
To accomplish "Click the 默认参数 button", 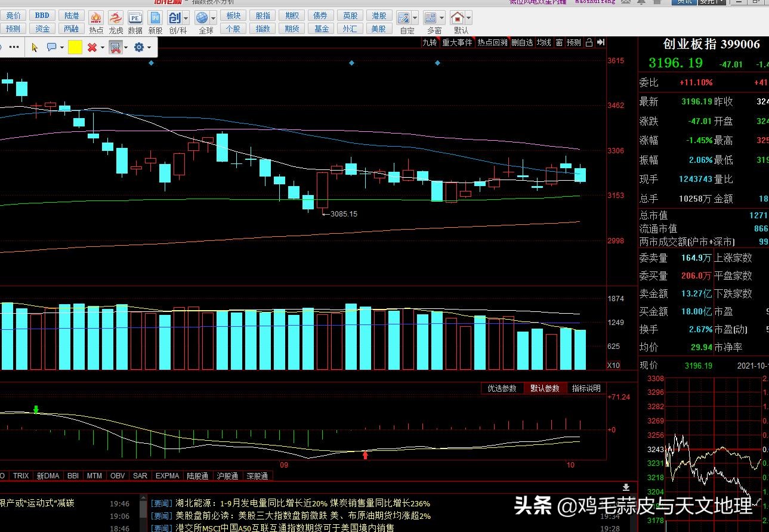I will pos(545,388).
